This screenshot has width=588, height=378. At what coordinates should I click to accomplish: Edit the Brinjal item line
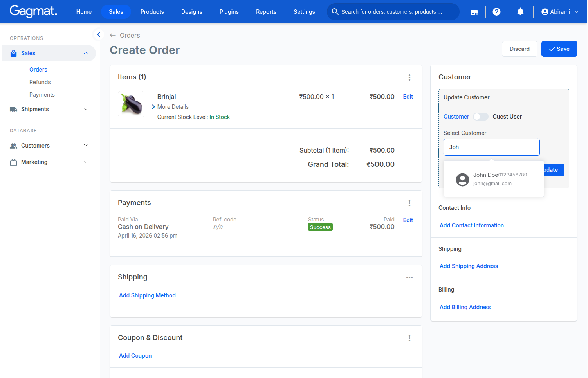tap(408, 97)
